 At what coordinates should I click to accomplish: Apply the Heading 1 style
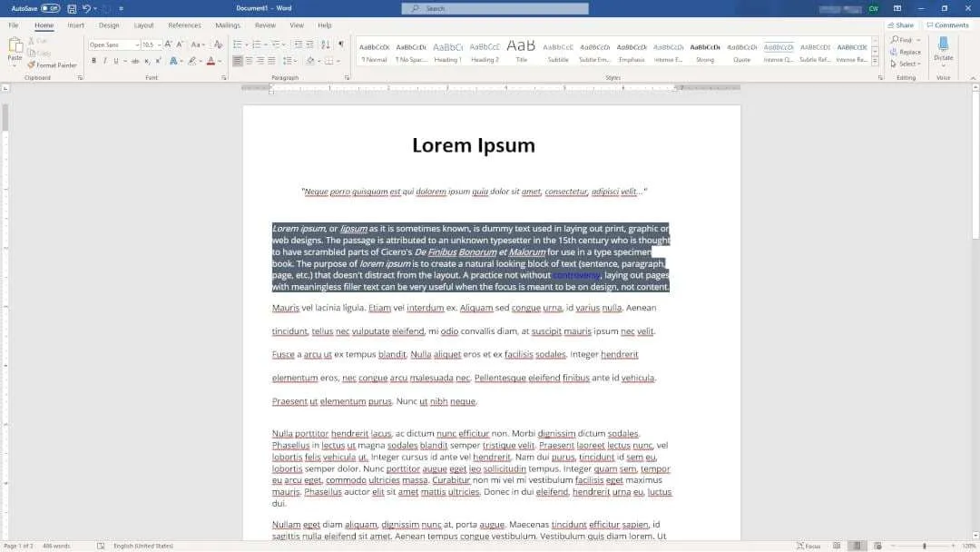[x=447, y=51]
